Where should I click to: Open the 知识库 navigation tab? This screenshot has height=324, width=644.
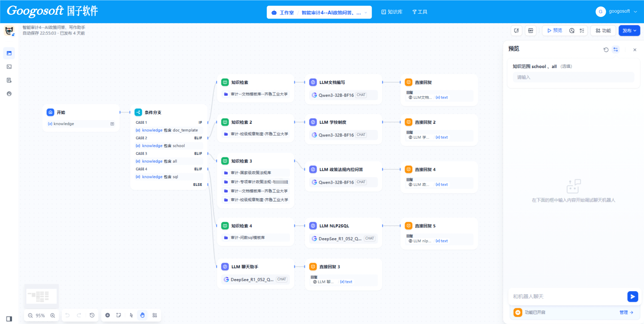[392, 12]
